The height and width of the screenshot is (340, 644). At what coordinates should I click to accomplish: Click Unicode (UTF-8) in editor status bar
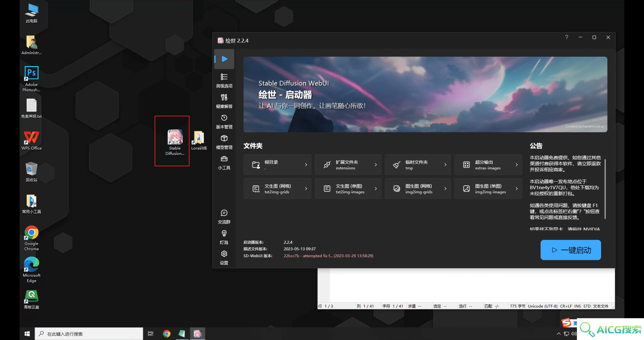coord(542,306)
